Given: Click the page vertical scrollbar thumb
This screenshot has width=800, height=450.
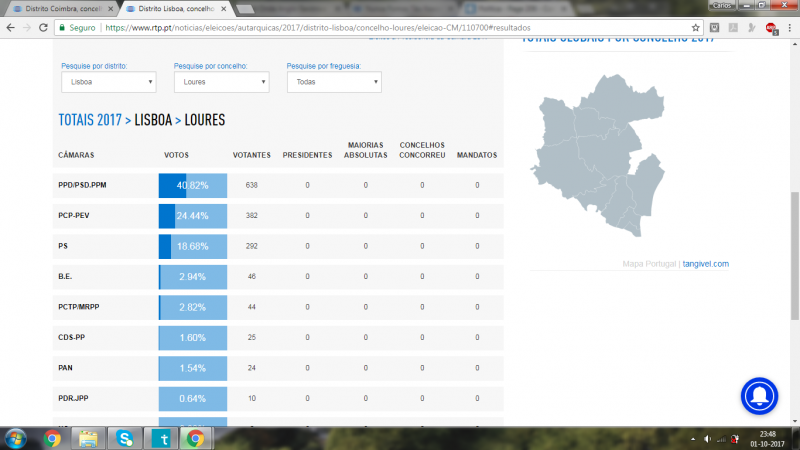Looking at the screenshot, I should [x=795, y=256].
